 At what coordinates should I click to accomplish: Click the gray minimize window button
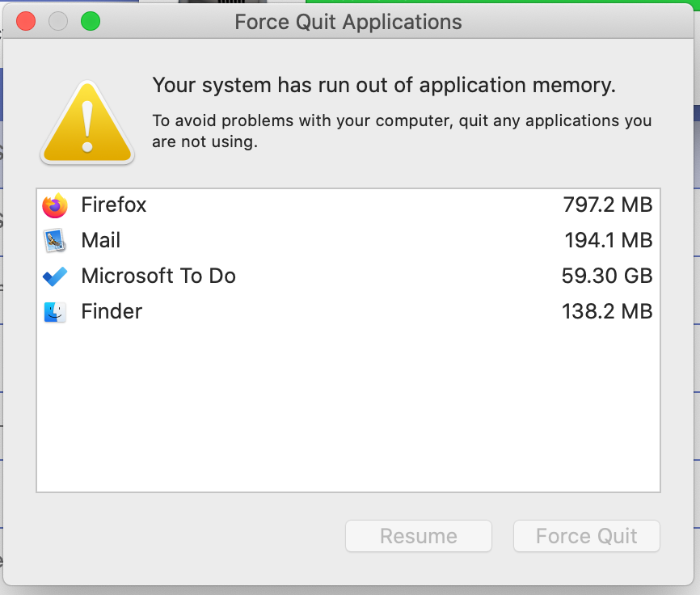tap(58, 22)
